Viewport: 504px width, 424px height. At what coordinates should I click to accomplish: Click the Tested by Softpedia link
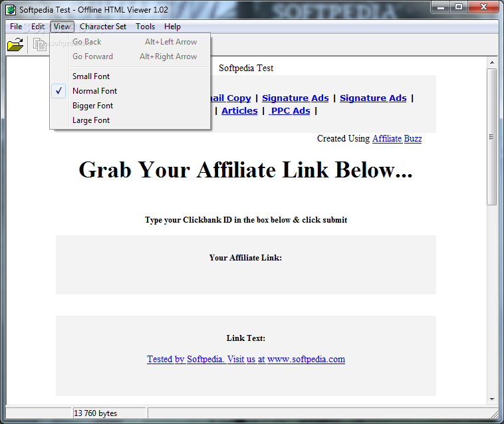246,359
